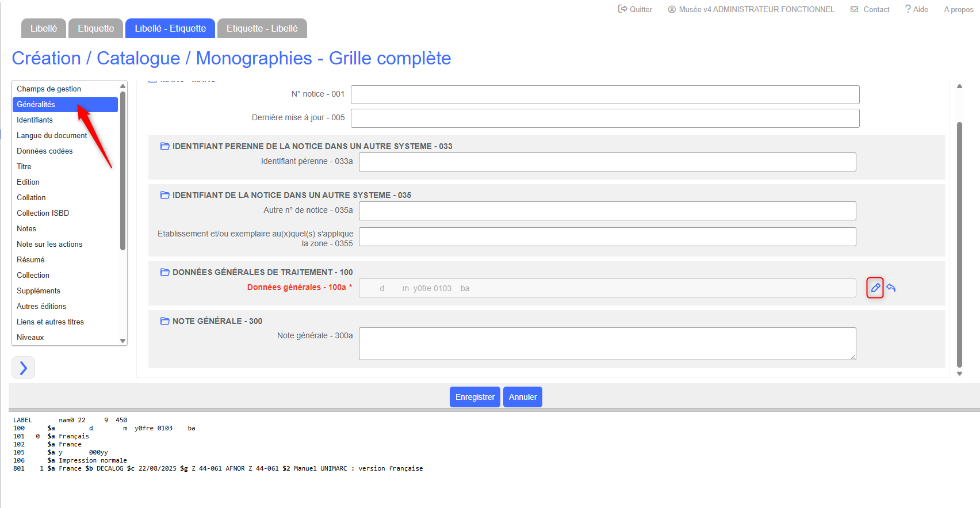Click into the Note générale 300a text area
Viewport: 980px width, 508px height.
pos(607,343)
